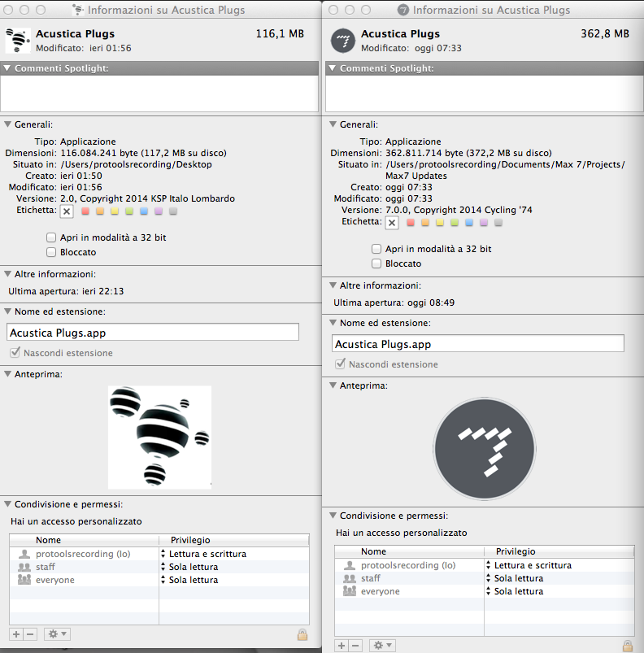Click everyone group icon in right permissions table
The width and height of the screenshot is (644, 653).
(350, 591)
